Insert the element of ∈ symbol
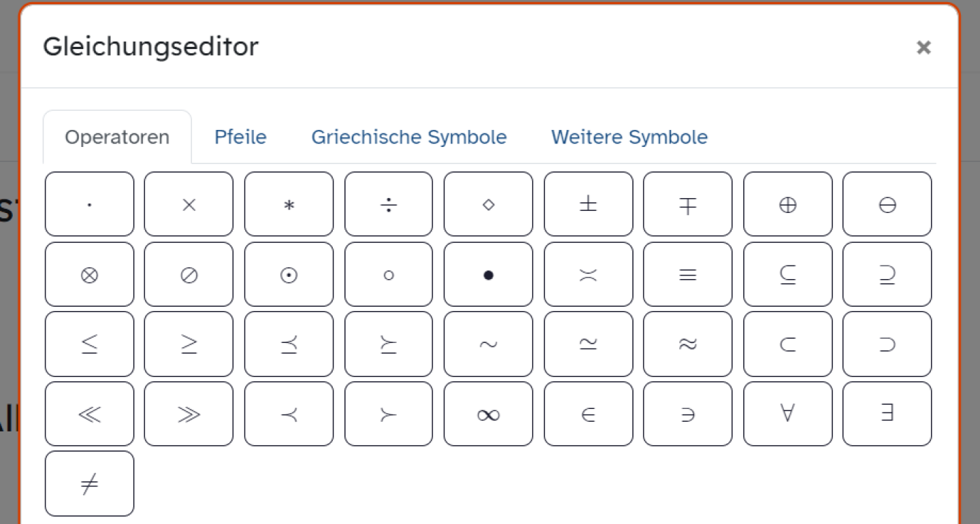 tap(588, 414)
